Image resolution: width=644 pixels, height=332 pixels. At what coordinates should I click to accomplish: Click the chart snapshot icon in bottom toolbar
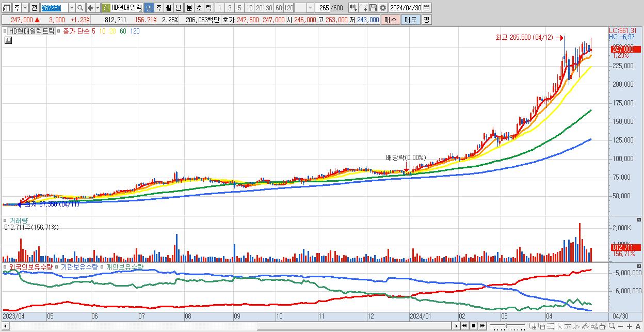point(603,326)
